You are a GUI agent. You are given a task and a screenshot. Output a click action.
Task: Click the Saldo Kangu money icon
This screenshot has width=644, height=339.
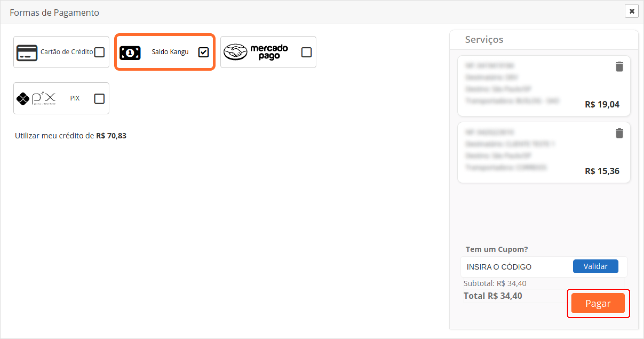tap(130, 53)
